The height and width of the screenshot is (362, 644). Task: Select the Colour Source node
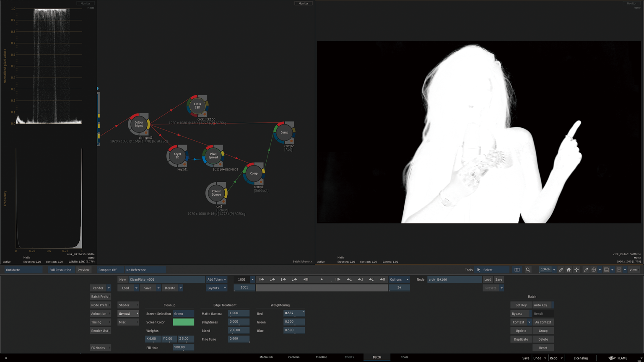tap(216, 193)
